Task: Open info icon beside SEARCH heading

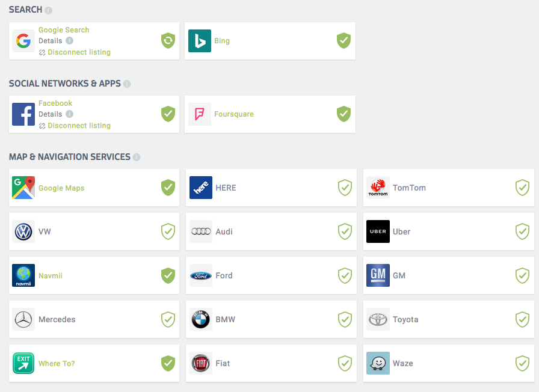Action: tap(49, 10)
